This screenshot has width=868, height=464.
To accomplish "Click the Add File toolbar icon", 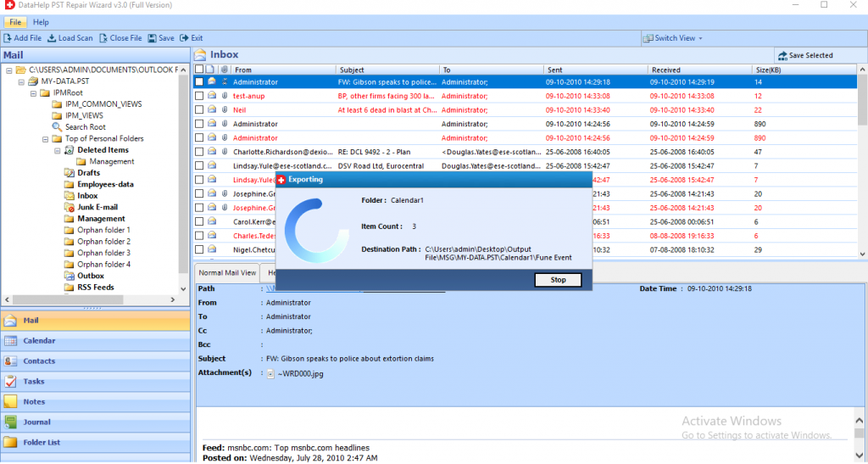I will point(8,38).
